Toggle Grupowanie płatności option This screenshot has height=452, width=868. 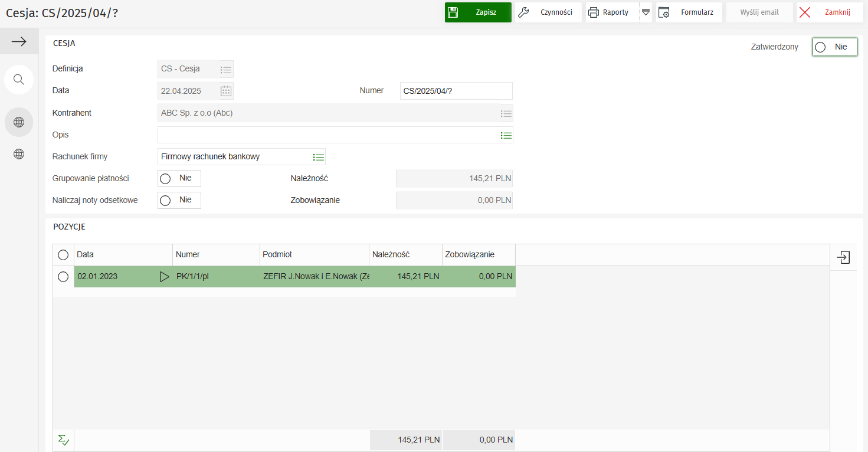pos(179,178)
